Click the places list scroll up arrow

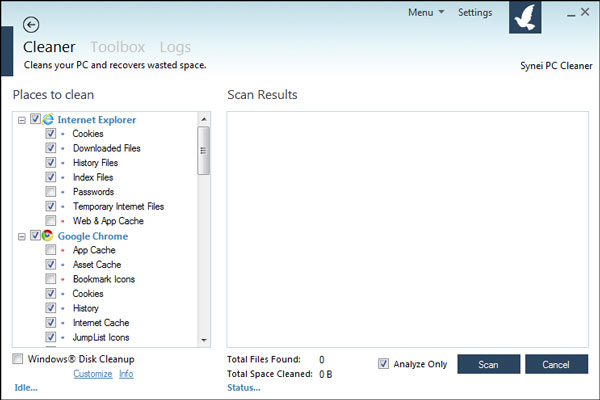pos(204,119)
